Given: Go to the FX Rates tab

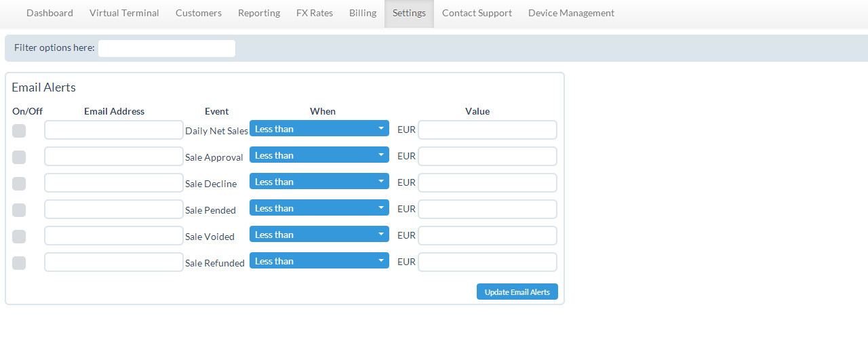Looking at the screenshot, I should point(315,13).
